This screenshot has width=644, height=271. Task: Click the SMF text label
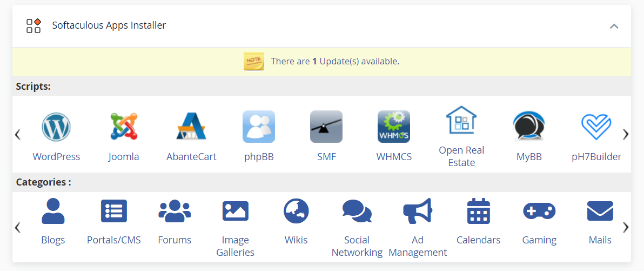pyautogui.click(x=326, y=157)
